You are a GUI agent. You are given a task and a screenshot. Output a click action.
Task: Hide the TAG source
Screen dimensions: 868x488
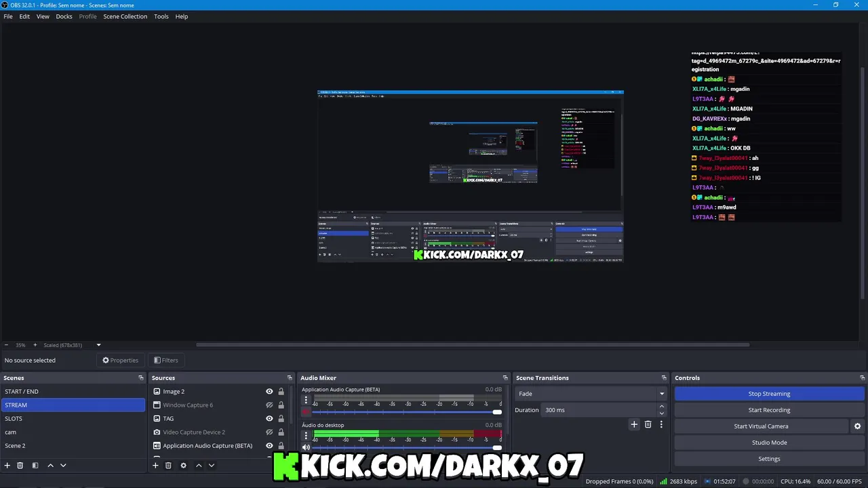pyautogui.click(x=269, y=419)
